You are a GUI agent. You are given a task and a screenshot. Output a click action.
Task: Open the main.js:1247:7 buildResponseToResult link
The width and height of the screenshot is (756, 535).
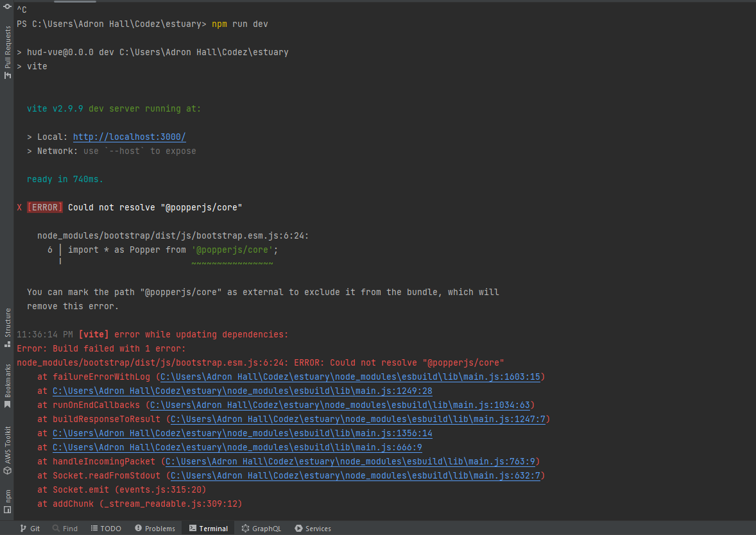click(357, 420)
